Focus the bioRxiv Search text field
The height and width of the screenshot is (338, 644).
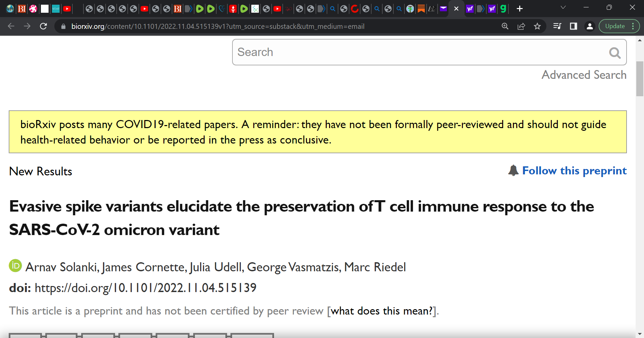pos(419,52)
